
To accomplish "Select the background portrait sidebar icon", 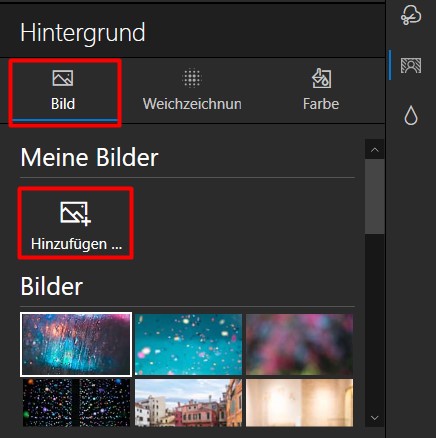I will [411, 65].
